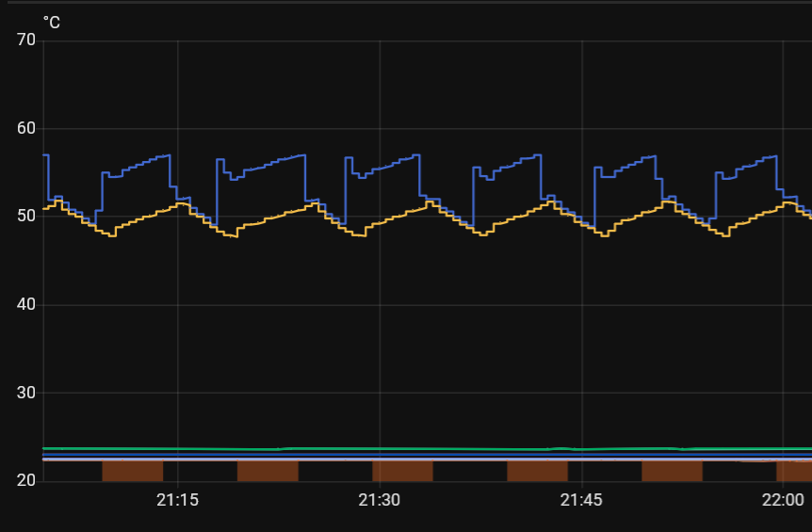
Task: Click the brown bar starting at 21:30
Action: pyautogui.click(x=402, y=471)
